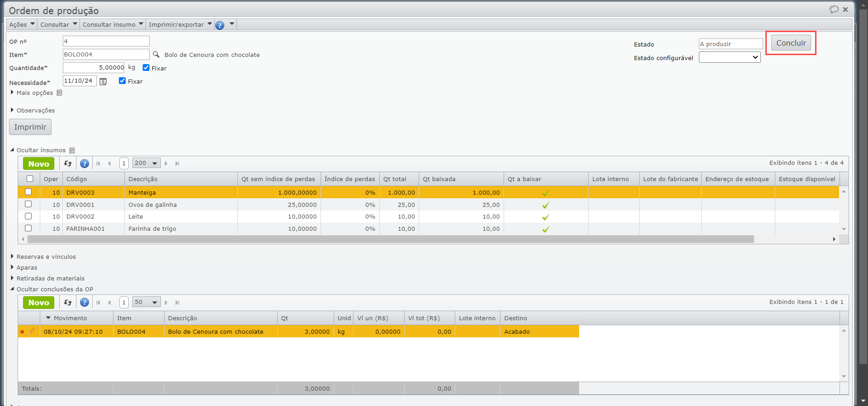Click the green check in Manteiga row
Viewport: 868px width, 406px height.
point(546,193)
